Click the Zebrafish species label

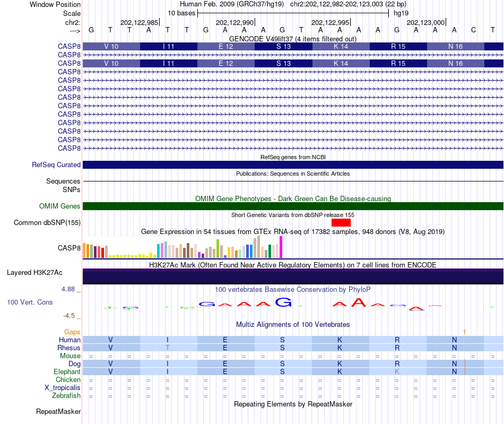(66, 396)
